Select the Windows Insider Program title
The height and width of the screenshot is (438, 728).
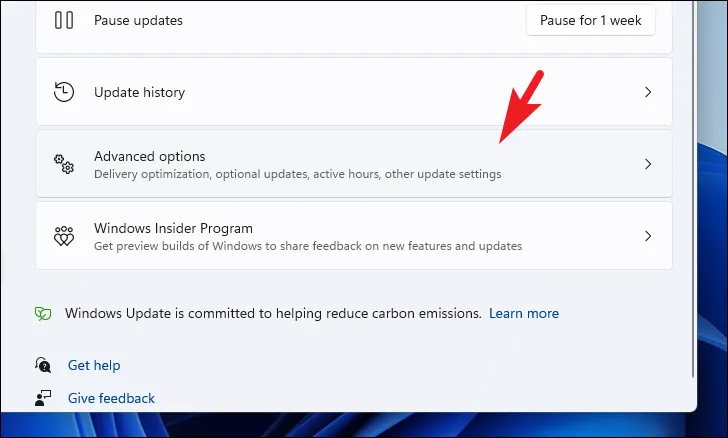(x=173, y=229)
